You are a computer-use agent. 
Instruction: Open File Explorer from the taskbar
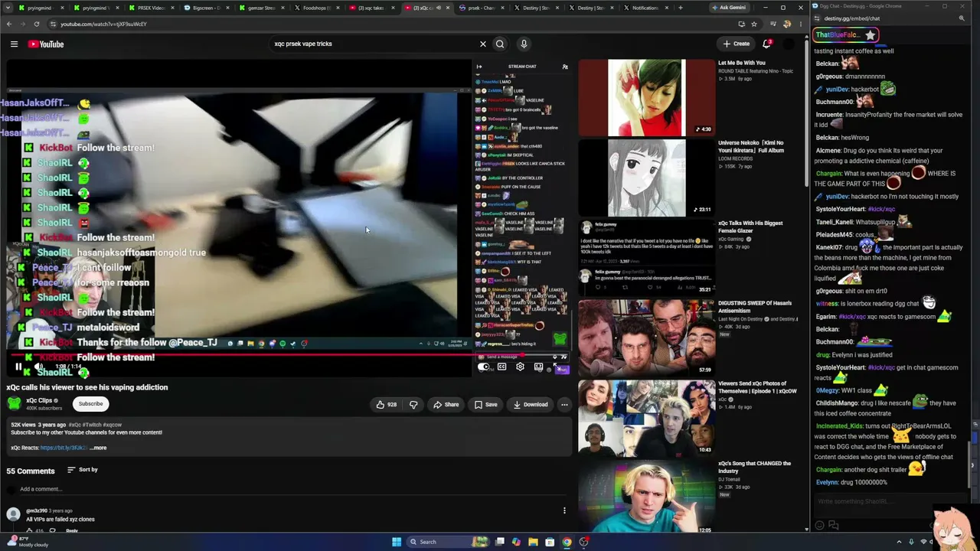pos(533,542)
